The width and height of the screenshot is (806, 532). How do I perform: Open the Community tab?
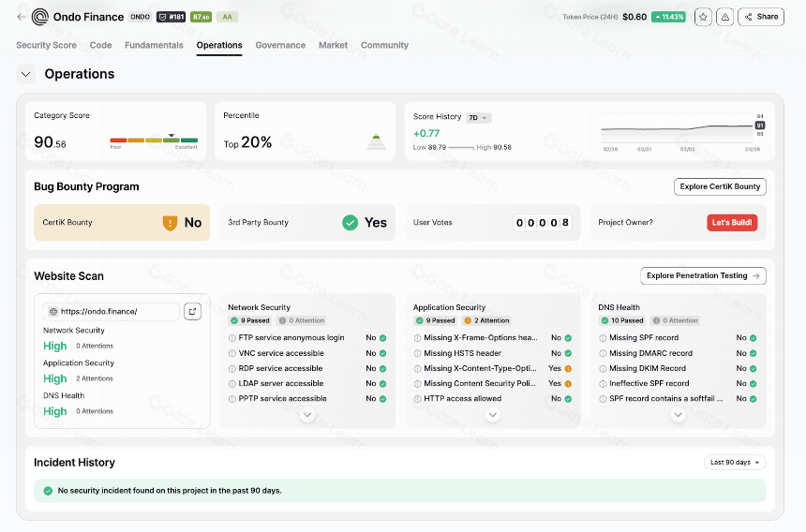(384, 45)
